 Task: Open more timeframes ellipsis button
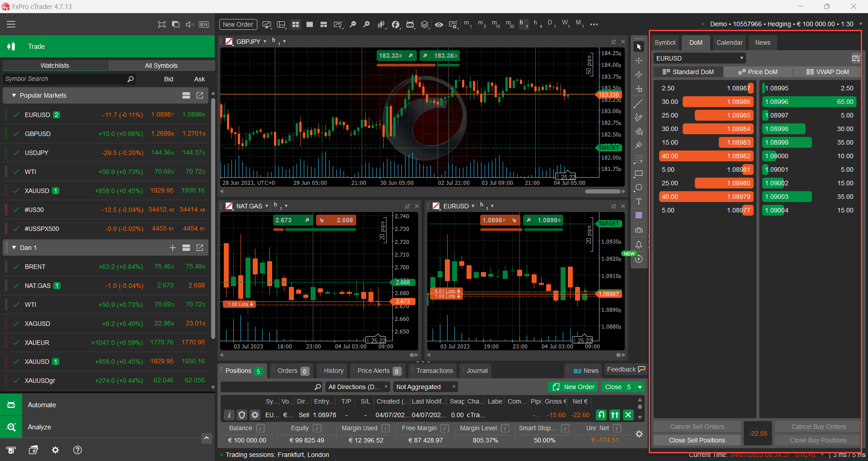tap(594, 24)
